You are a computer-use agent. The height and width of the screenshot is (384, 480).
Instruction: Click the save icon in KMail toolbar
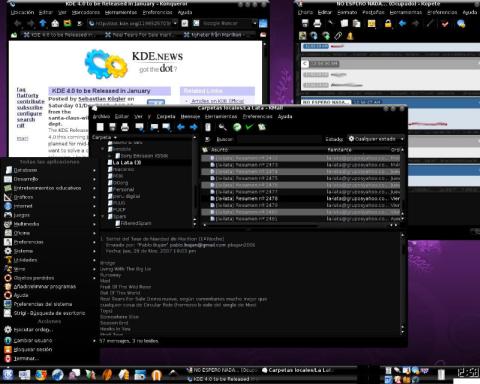[112, 127]
